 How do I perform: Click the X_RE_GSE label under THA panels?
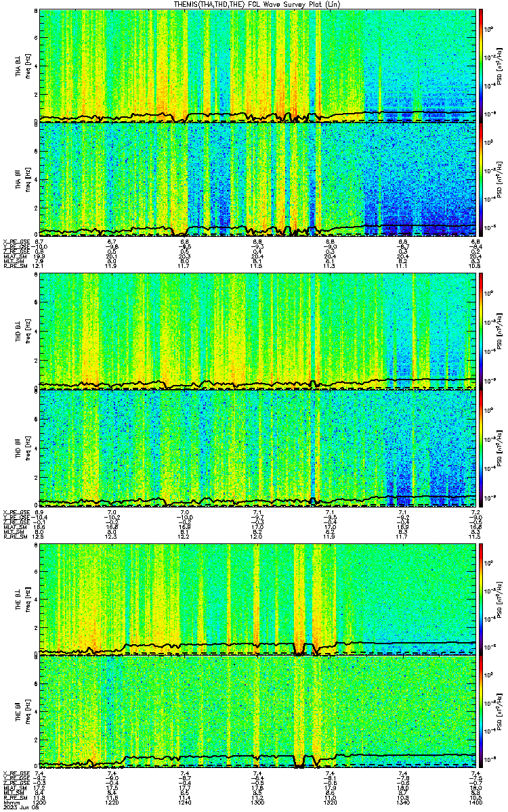[x=16, y=242]
